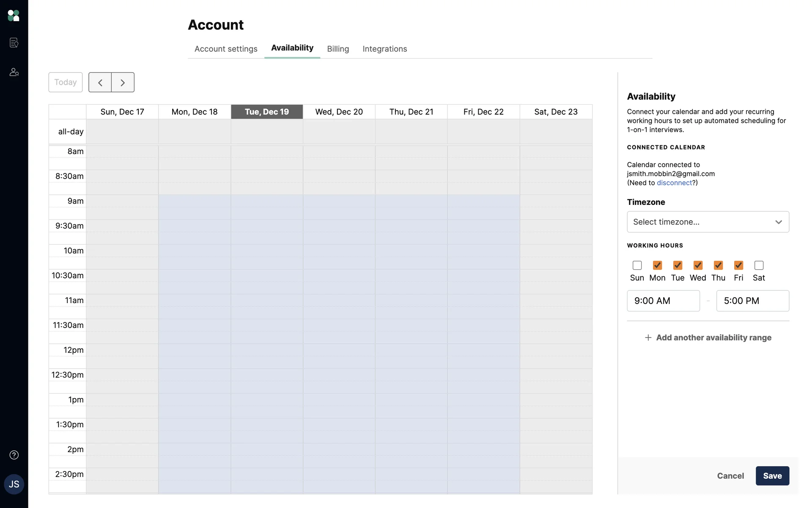Enable the Sun working day checkbox

[637, 265]
